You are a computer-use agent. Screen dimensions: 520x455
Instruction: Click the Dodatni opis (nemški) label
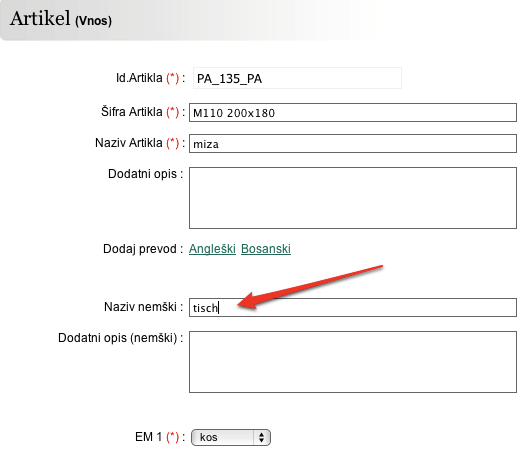click(x=118, y=338)
